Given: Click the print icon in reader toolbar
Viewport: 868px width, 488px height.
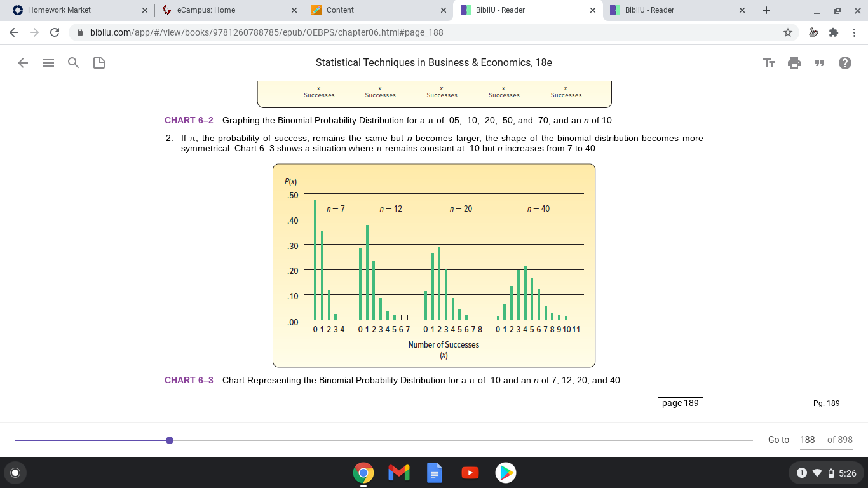Looking at the screenshot, I should pyautogui.click(x=794, y=63).
